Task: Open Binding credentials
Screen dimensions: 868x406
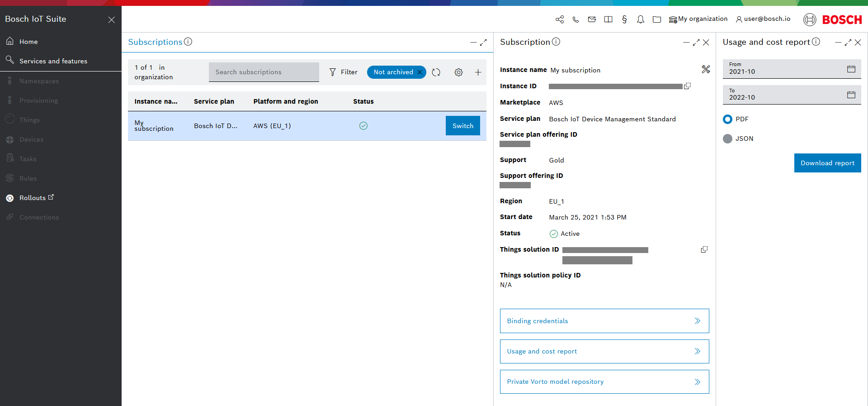Action: [x=604, y=321]
